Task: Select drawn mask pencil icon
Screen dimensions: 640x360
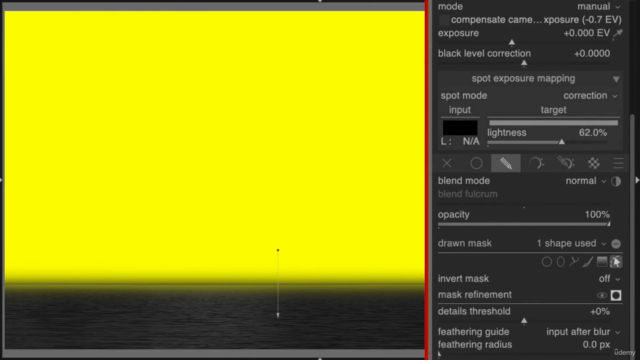Action: pos(506,163)
